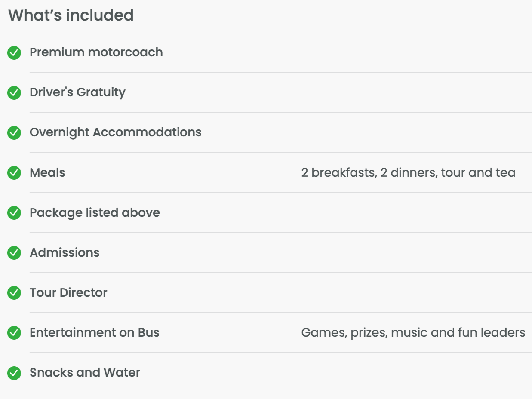This screenshot has height=399, width=532.
Task: Click the Entertainment on Bus label
Action: coord(94,333)
